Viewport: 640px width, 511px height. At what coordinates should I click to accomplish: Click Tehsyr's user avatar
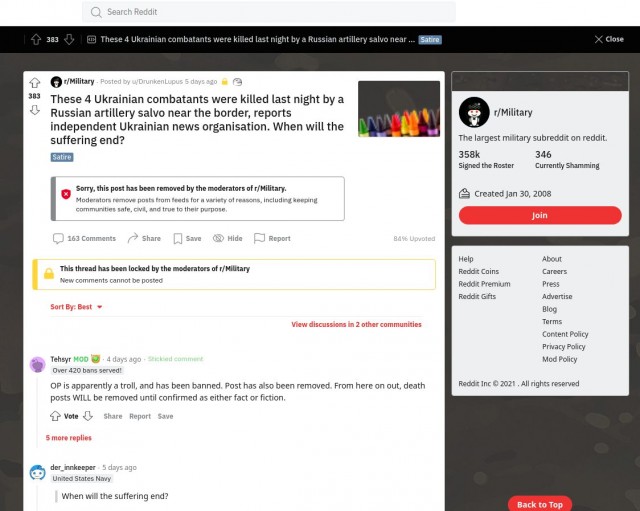[38, 364]
